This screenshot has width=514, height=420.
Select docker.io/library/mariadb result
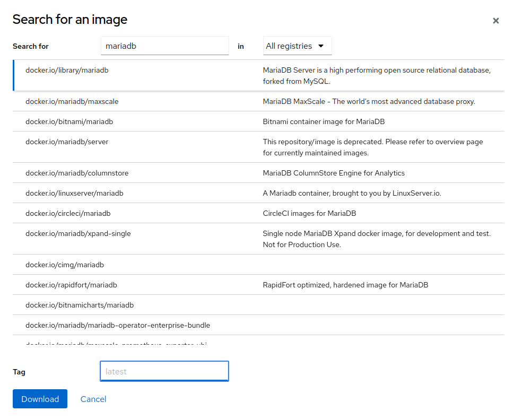pos(67,70)
